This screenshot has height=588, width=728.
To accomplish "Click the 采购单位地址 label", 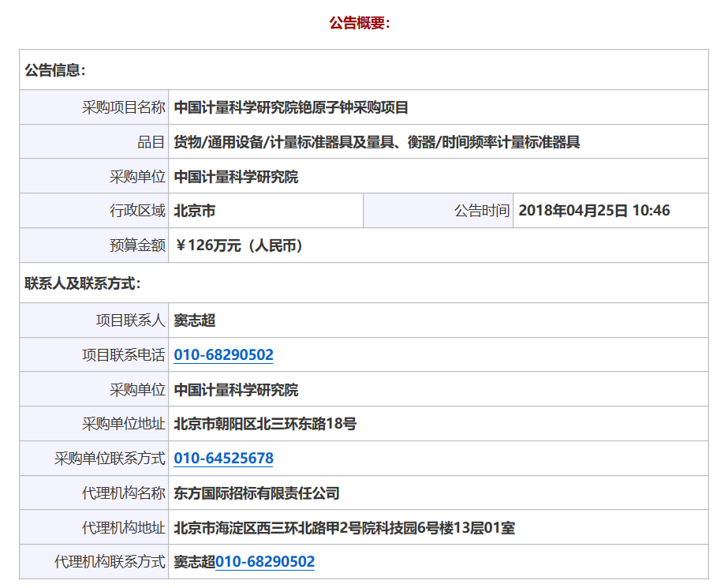I will click(x=124, y=424).
